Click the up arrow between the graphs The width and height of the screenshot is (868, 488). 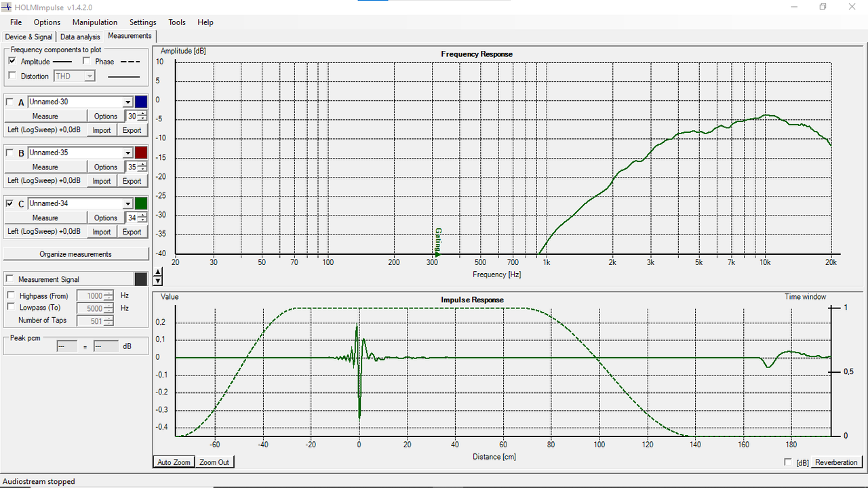point(158,271)
